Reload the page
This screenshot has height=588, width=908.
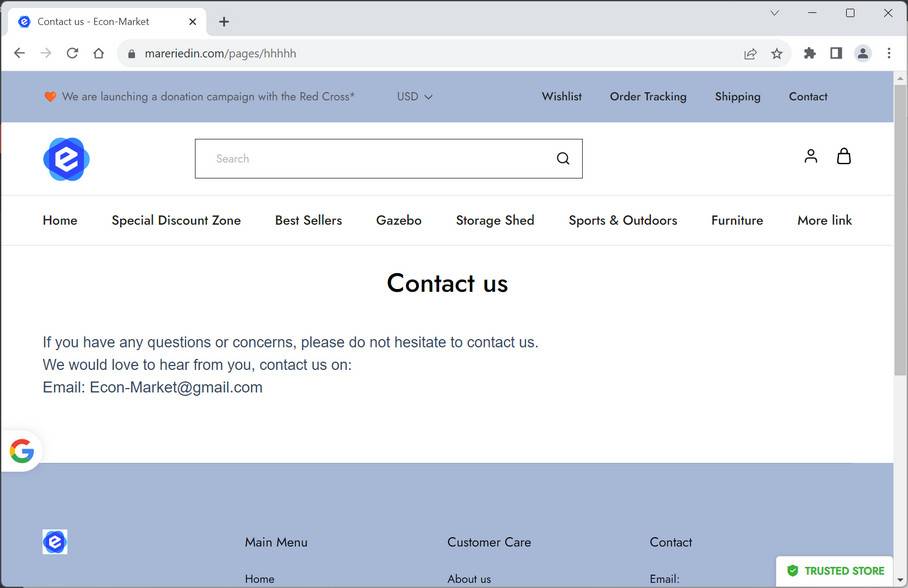pyautogui.click(x=72, y=53)
